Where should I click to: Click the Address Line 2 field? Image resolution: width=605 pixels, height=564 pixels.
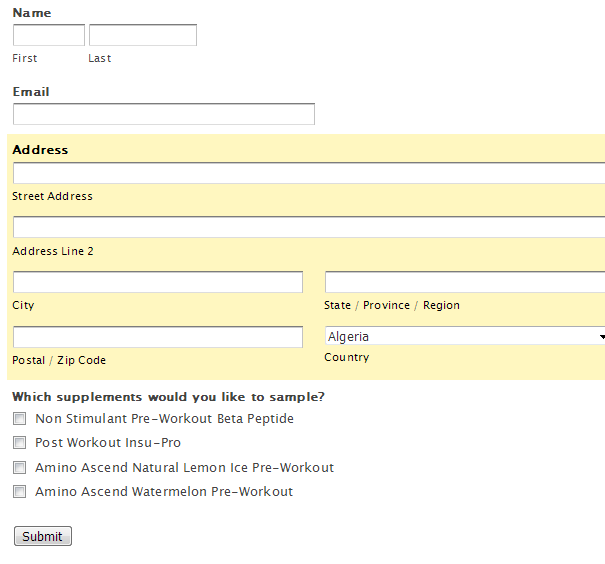(309, 227)
